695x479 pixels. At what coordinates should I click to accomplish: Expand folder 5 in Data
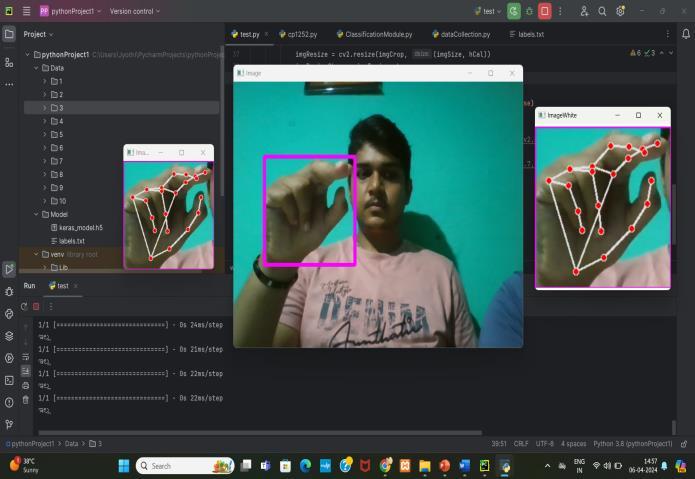pyautogui.click(x=45, y=134)
